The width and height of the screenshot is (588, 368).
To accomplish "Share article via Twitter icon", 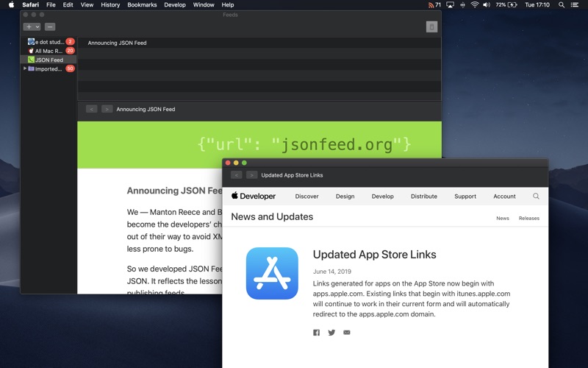I will (x=331, y=333).
